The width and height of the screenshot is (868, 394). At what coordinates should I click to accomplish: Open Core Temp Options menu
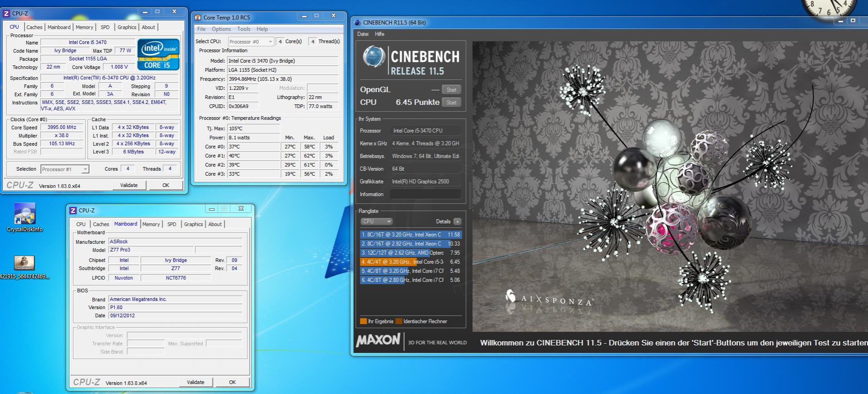pyautogui.click(x=221, y=29)
